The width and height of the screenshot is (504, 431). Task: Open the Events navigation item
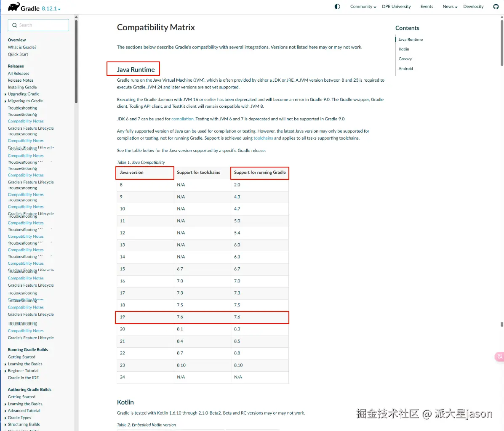427,6
